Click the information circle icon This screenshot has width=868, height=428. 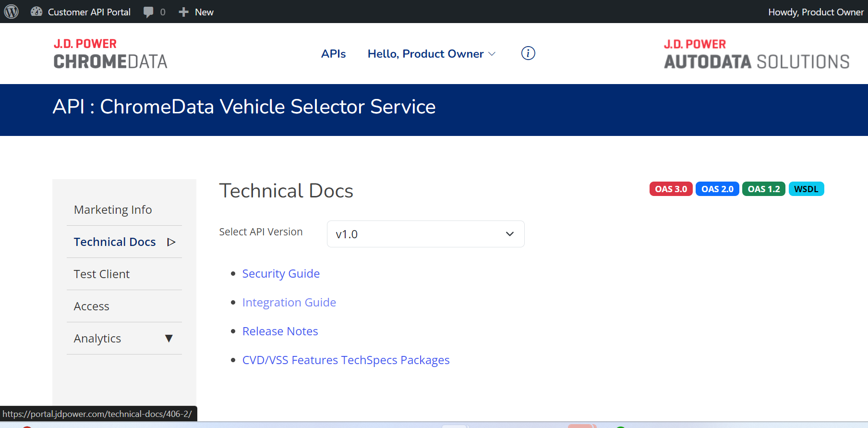point(528,53)
